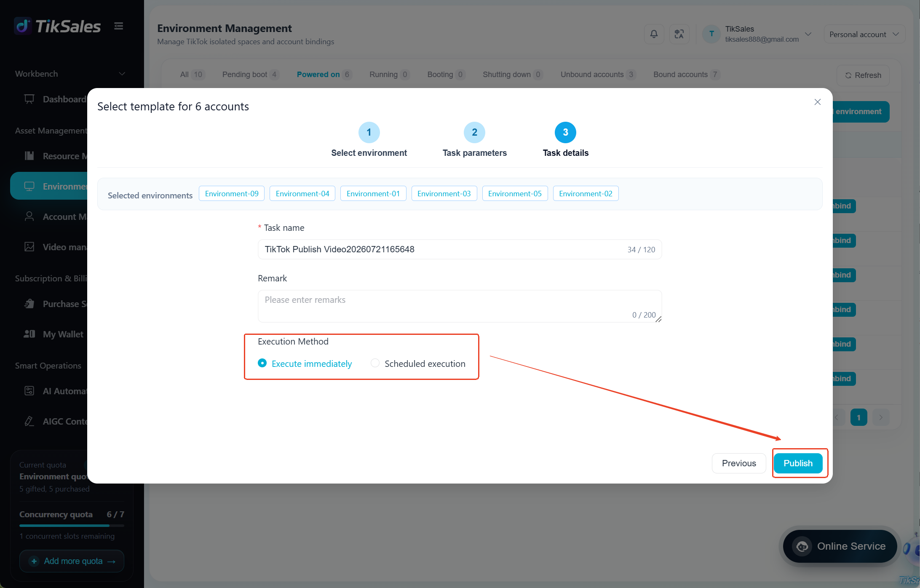The image size is (920, 588).
Task: Click step 3 Task details circle
Action: pos(565,132)
